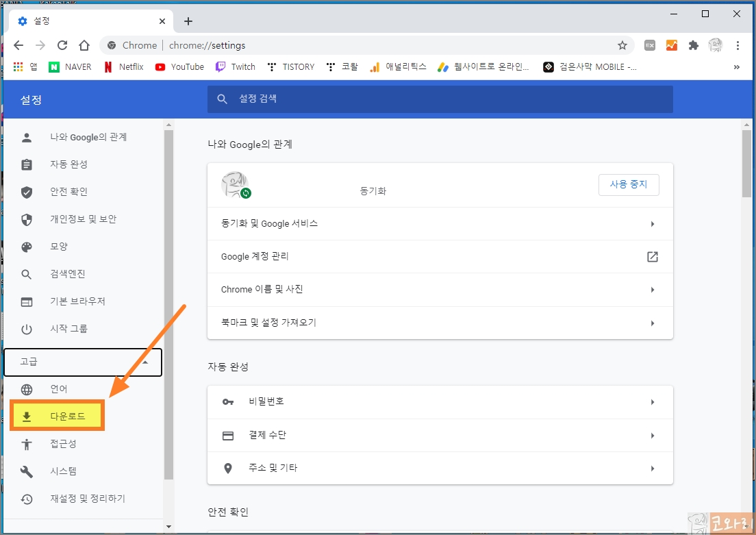This screenshot has height=535, width=756.
Task: Open 비밀번호 settings row
Action: [440, 402]
